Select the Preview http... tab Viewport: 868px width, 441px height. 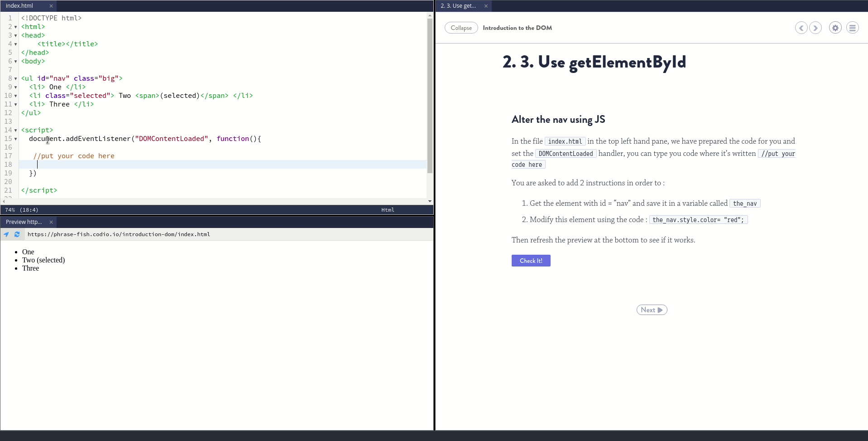pyautogui.click(x=24, y=222)
